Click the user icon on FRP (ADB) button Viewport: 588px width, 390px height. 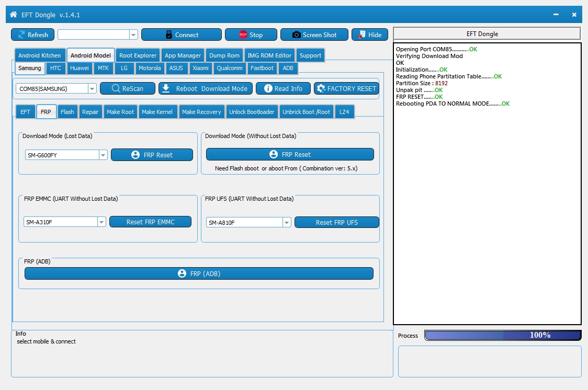pyautogui.click(x=182, y=273)
